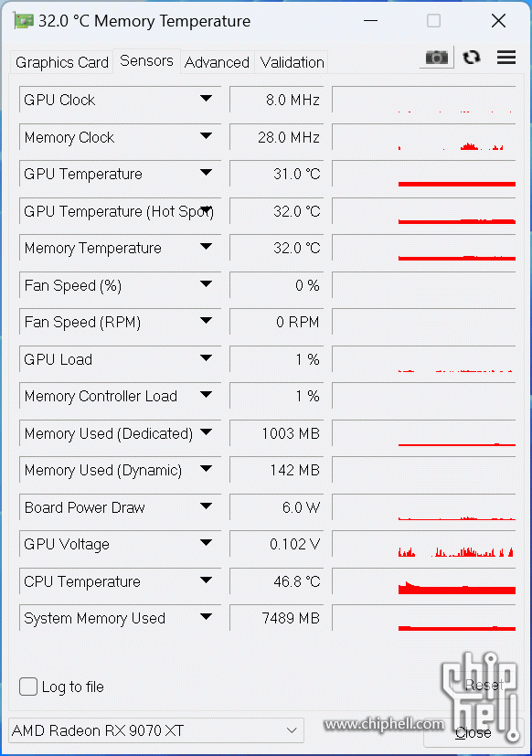Click the GPU-Z icon in the title bar
Viewport: 532px width, 756px height.
click(x=23, y=21)
